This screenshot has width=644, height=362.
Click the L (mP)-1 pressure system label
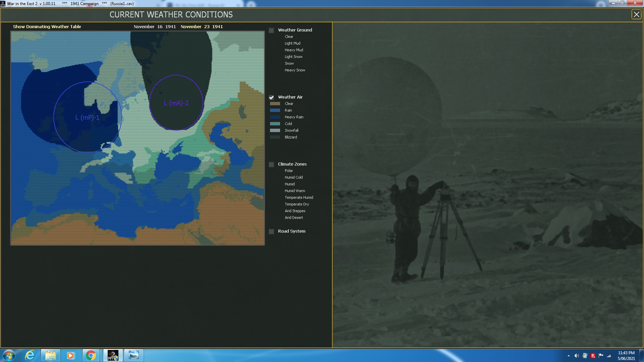[87, 118]
